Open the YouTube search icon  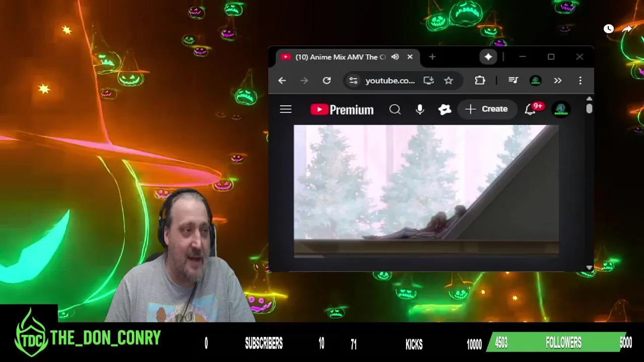(395, 109)
